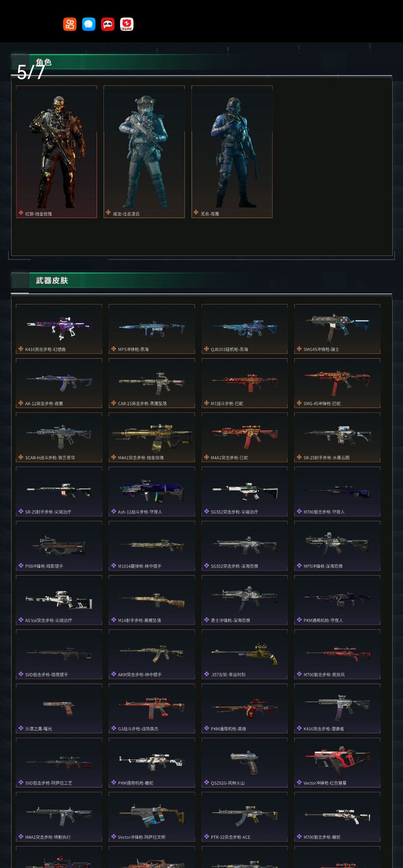Pick the Vector冲锋枪-红色彗星 skin
This screenshot has width=403, height=868.
[x=337, y=763]
